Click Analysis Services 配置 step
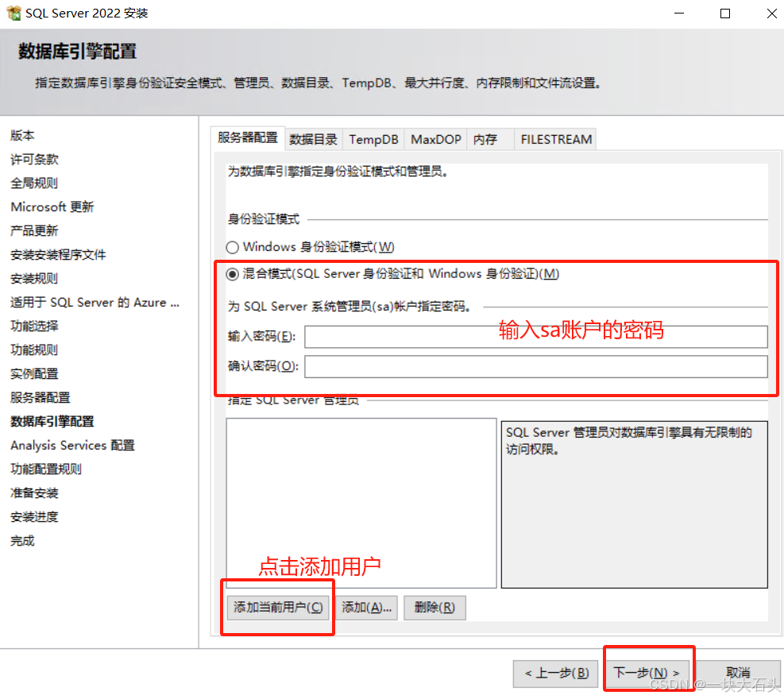784x699 pixels. click(x=73, y=446)
